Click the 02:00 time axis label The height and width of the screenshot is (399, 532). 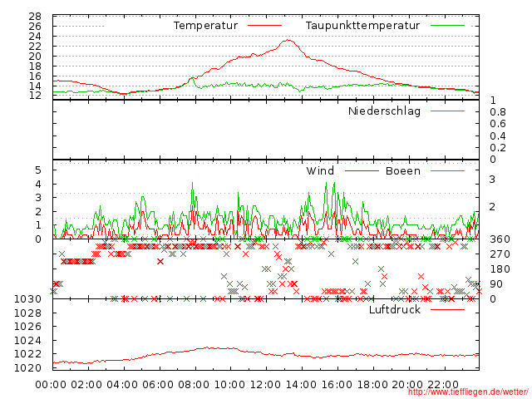pyautogui.click(x=86, y=385)
